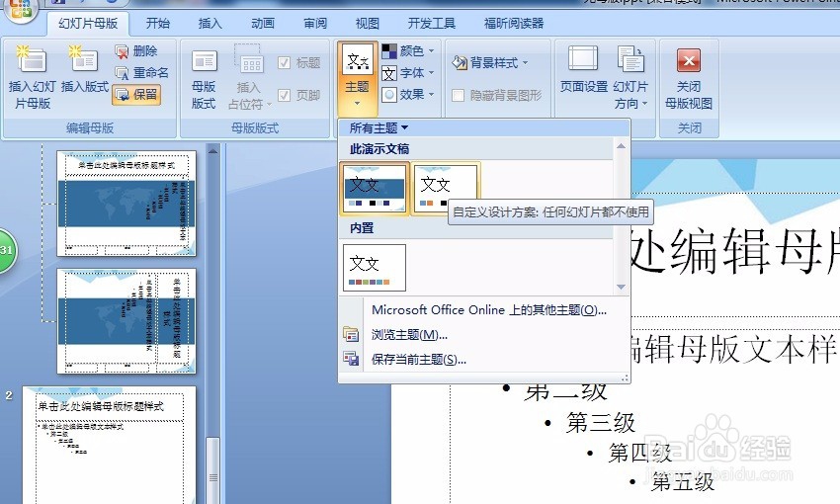Open Page Setup (页面设置)
Viewport: 840px width, 504px height.
[x=583, y=70]
